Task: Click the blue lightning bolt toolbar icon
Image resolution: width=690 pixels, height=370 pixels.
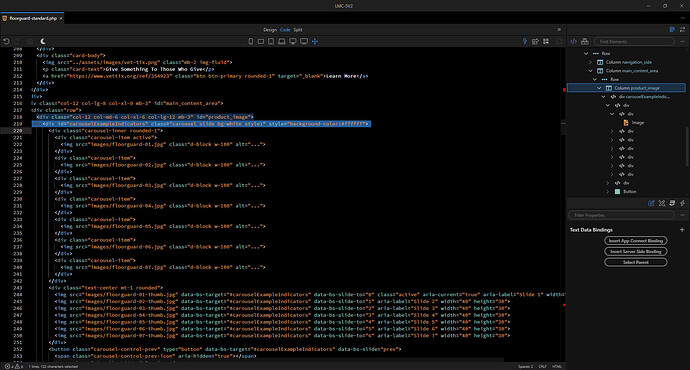Action: click(x=525, y=41)
